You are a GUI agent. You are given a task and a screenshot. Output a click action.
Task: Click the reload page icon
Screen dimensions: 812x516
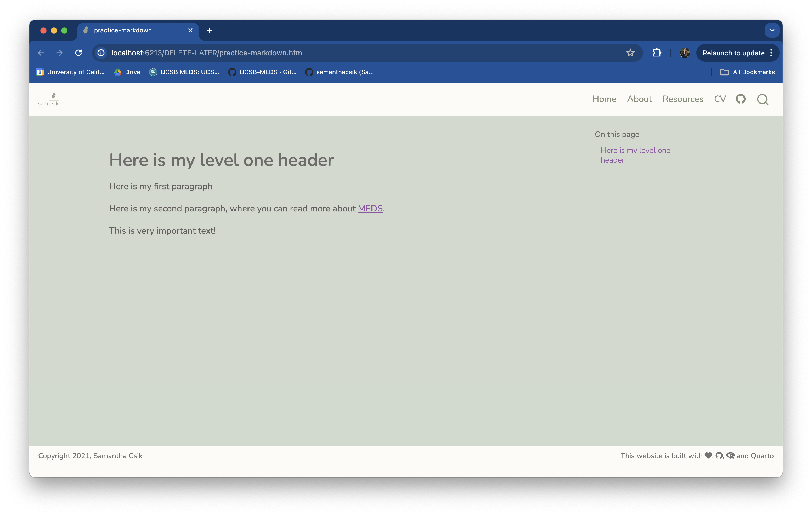pyautogui.click(x=78, y=53)
